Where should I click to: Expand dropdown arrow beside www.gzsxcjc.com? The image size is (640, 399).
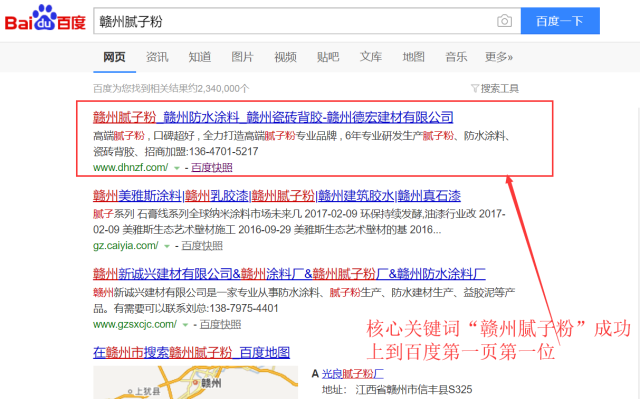click(185, 325)
